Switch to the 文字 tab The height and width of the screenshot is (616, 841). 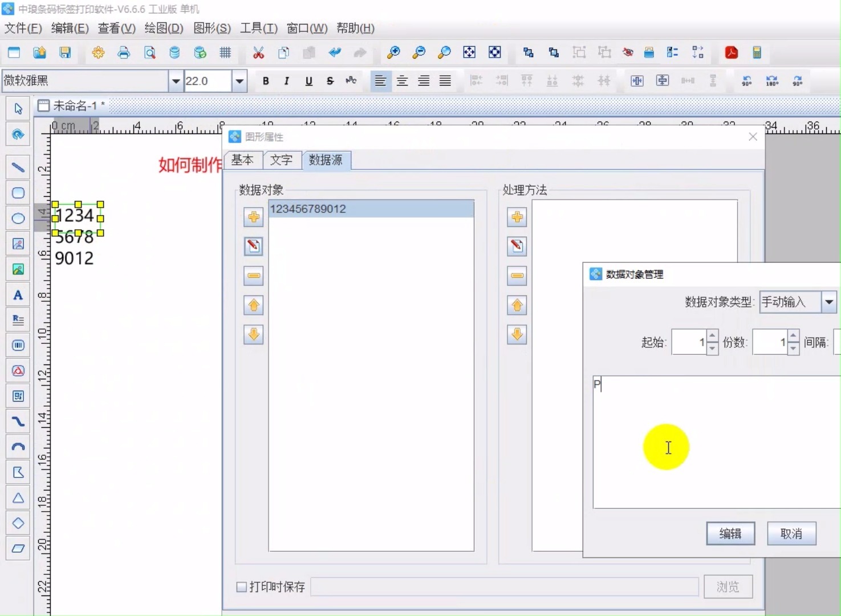click(x=282, y=160)
